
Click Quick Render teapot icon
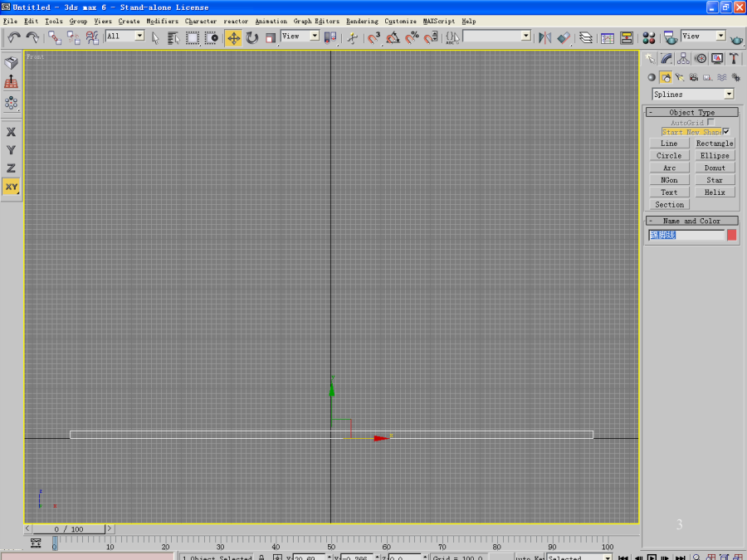pyautogui.click(x=736, y=38)
